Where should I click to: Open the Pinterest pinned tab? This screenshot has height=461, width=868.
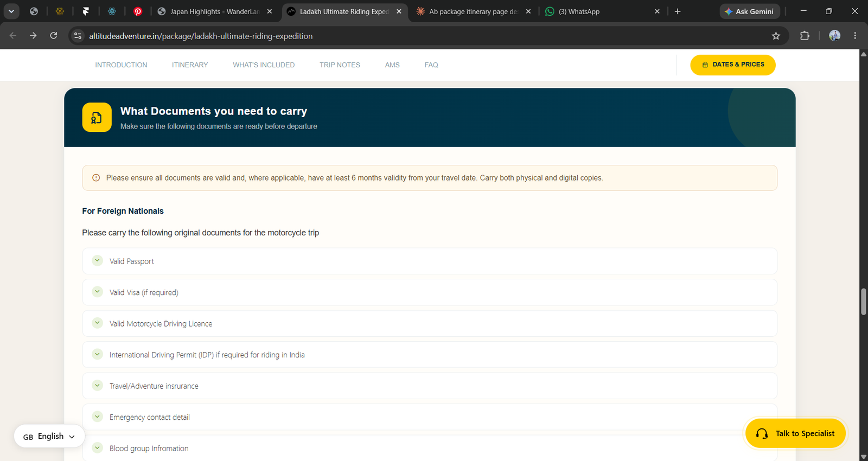pos(138,11)
